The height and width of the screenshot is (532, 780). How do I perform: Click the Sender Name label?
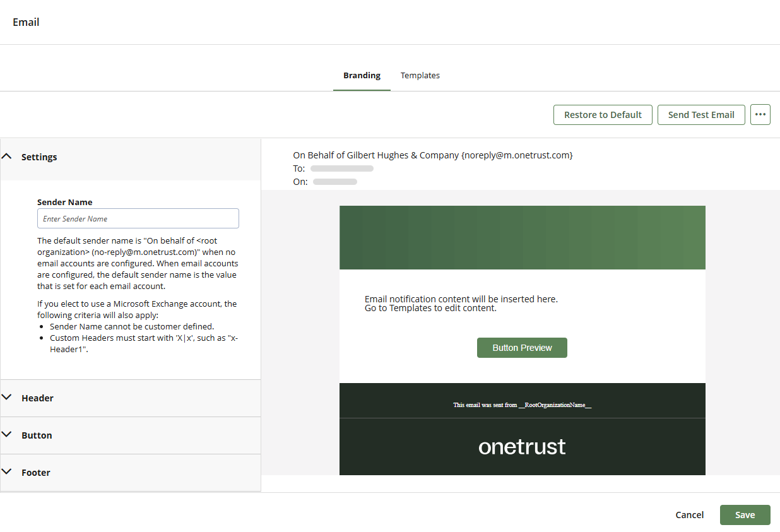pyautogui.click(x=65, y=203)
